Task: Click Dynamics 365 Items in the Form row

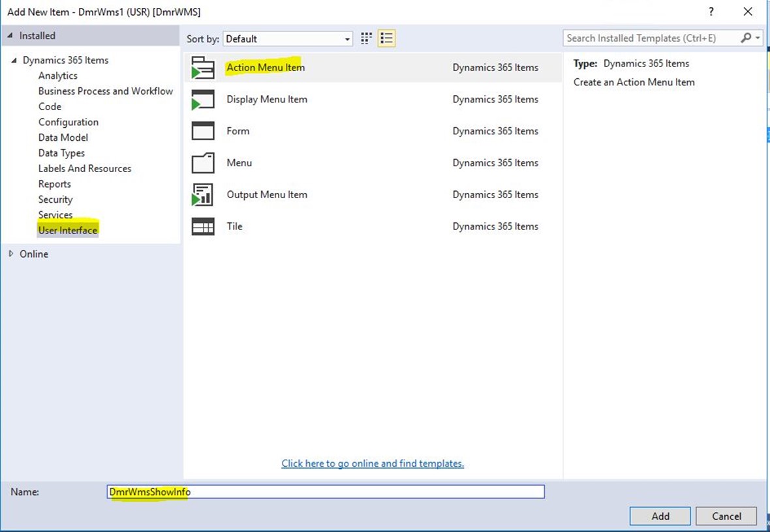Action: [495, 131]
